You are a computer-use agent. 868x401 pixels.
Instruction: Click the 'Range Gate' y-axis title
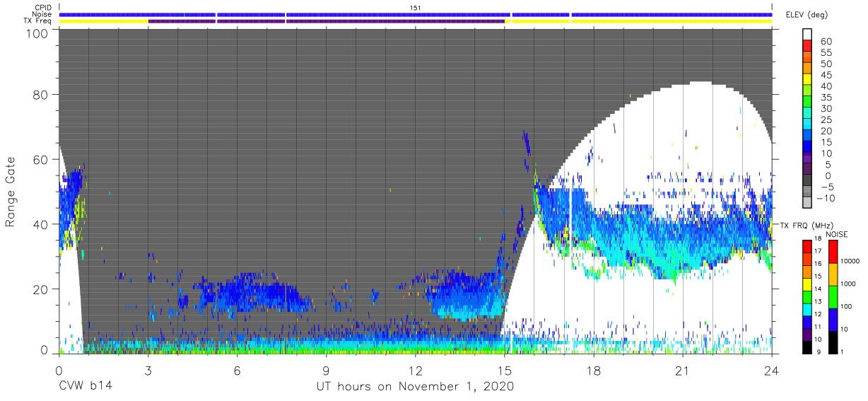pyautogui.click(x=11, y=193)
